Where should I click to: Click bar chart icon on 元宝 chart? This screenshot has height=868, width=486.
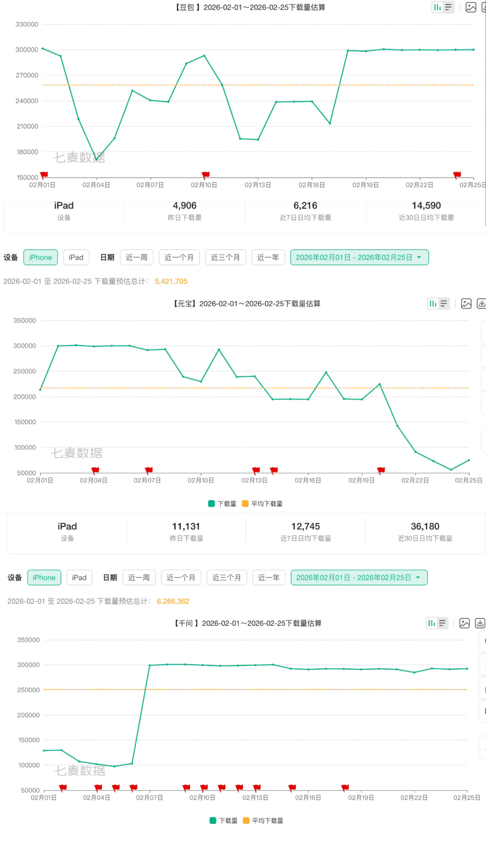coord(433,304)
